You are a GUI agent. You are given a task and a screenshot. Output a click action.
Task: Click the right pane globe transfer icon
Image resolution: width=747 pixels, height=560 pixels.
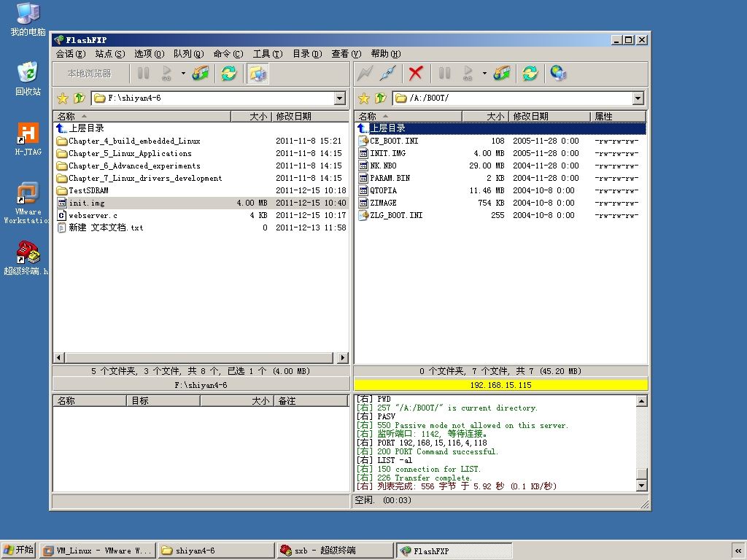[x=502, y=74]
